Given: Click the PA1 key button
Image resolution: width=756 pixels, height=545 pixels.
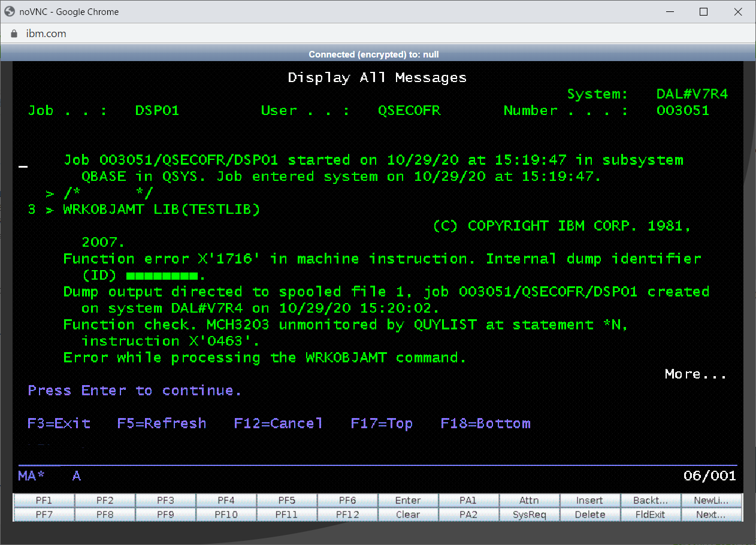Looking at the screenshot, I should tap(469, 500).
